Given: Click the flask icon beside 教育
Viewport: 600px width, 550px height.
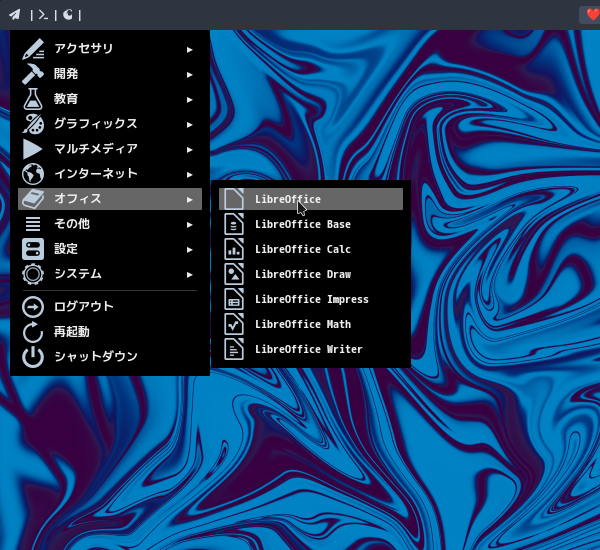Looking at the screenshot, I should 33,99.
